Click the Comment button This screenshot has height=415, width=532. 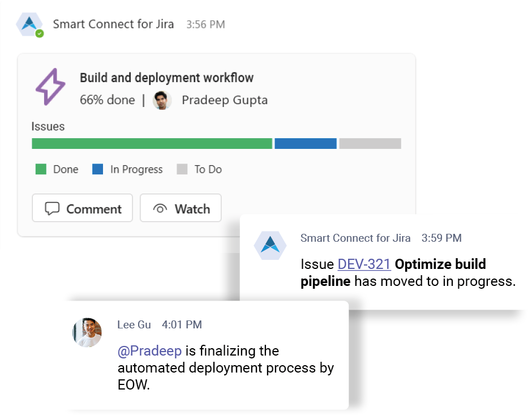(82, 208)
